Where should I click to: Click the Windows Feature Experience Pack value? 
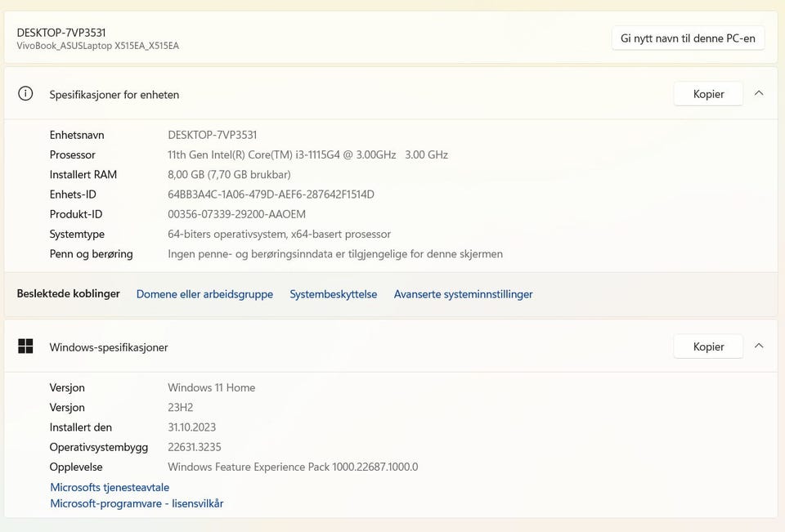tap(293, 467)
